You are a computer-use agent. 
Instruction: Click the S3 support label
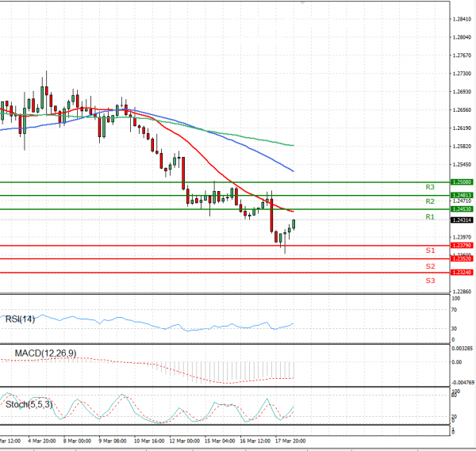430,281
